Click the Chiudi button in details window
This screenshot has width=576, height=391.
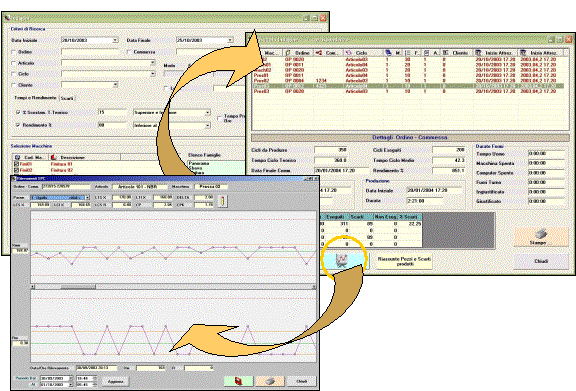[541, 261]
